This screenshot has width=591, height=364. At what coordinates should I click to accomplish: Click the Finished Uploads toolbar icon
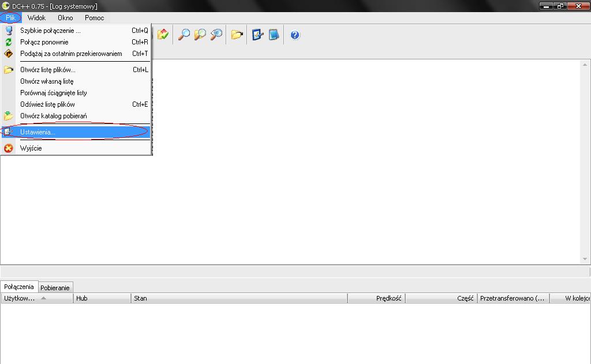pos(163,35)
